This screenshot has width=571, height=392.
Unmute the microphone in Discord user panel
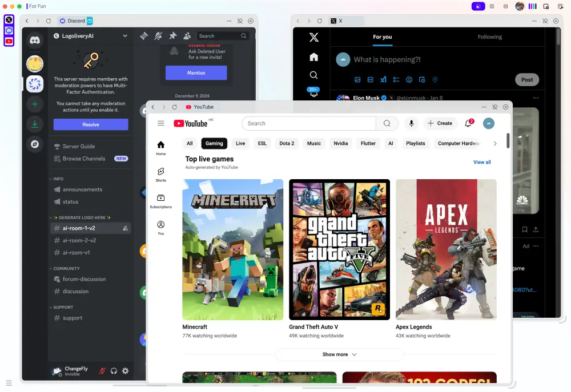pyautogui.click(x=103, y=371)
